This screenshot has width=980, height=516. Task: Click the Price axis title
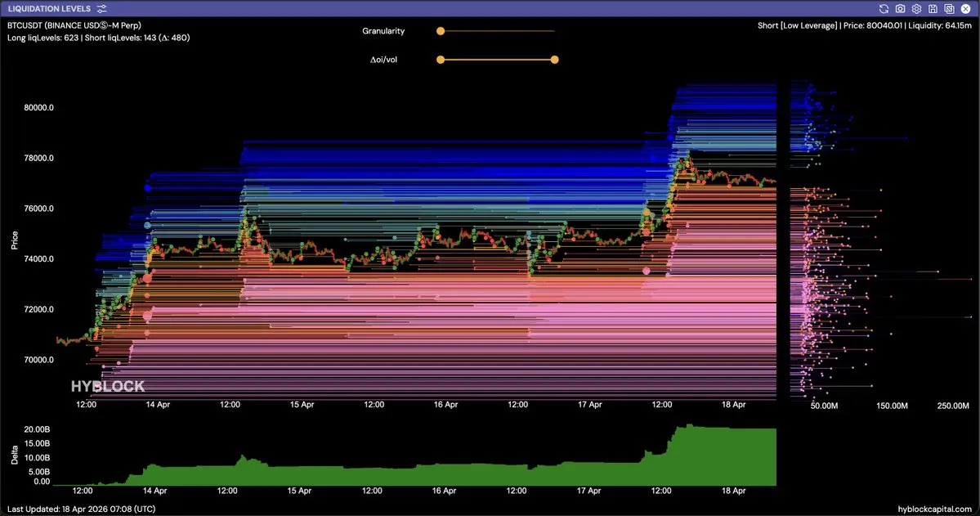click(15, 240)
